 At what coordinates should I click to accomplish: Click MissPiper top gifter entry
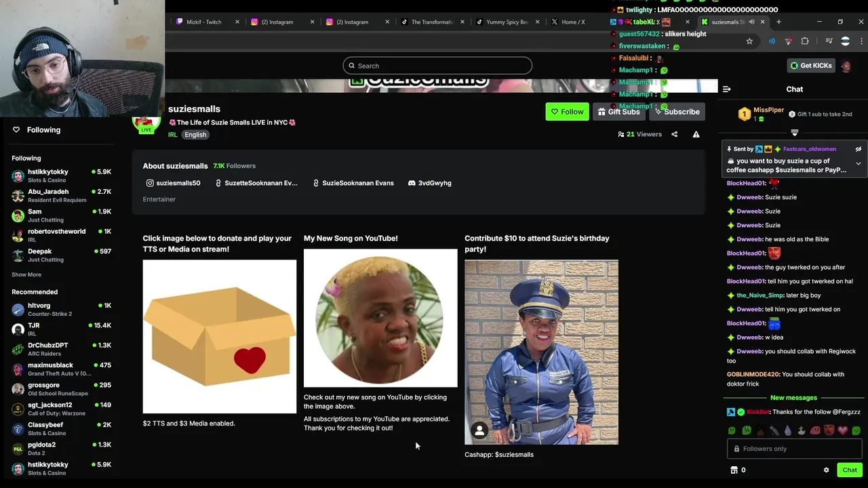[x=761, y=114]
